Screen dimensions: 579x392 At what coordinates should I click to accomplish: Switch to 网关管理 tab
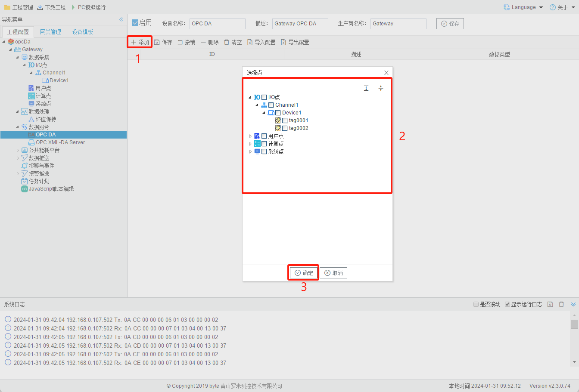pos(50,32)
